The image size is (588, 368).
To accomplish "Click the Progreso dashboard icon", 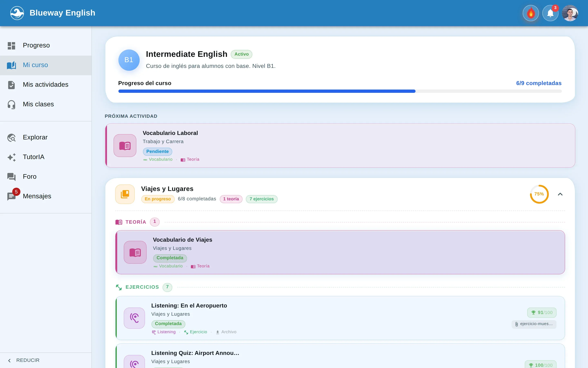I will pos(11,46).
